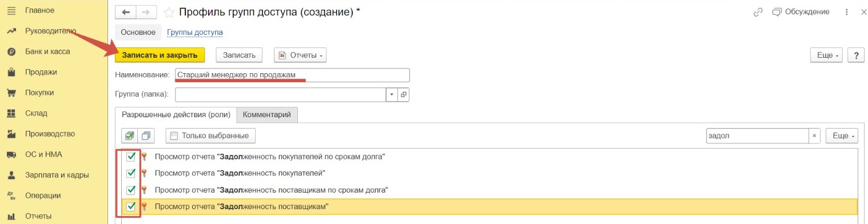Image resolution: width=868 pixels, height=224 pixels.
Task: Add profile to favorites star icon
Action: tap(168, 12)
